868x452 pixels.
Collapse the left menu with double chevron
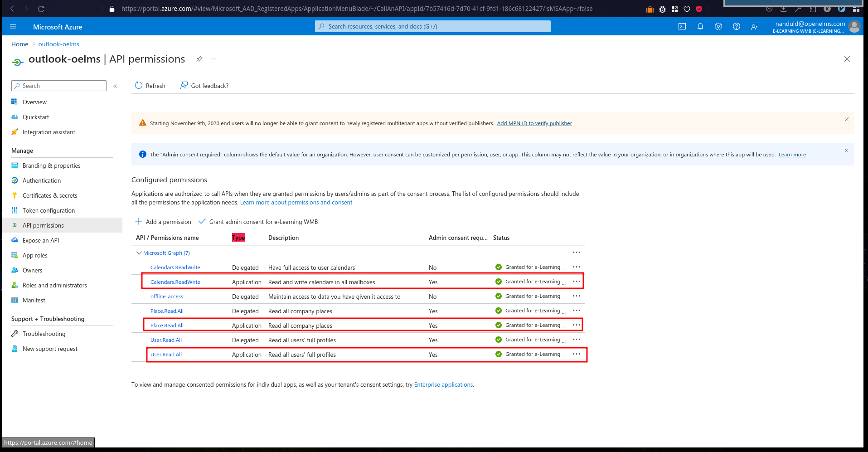(x=115, y=86)
